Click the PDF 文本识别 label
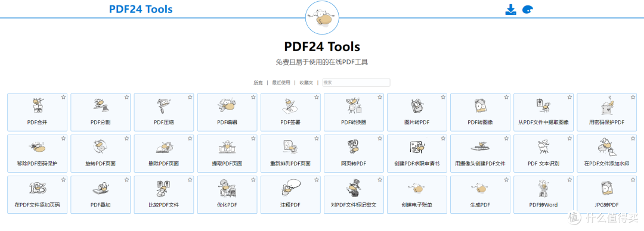The height and width of the screenshot is (231, 644). (x=543, y=164)
